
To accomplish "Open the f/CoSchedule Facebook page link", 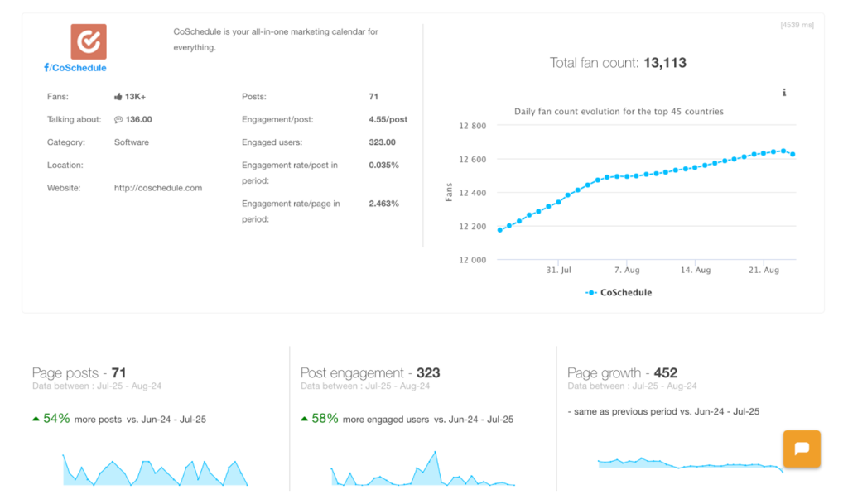I will click(75, 68).
